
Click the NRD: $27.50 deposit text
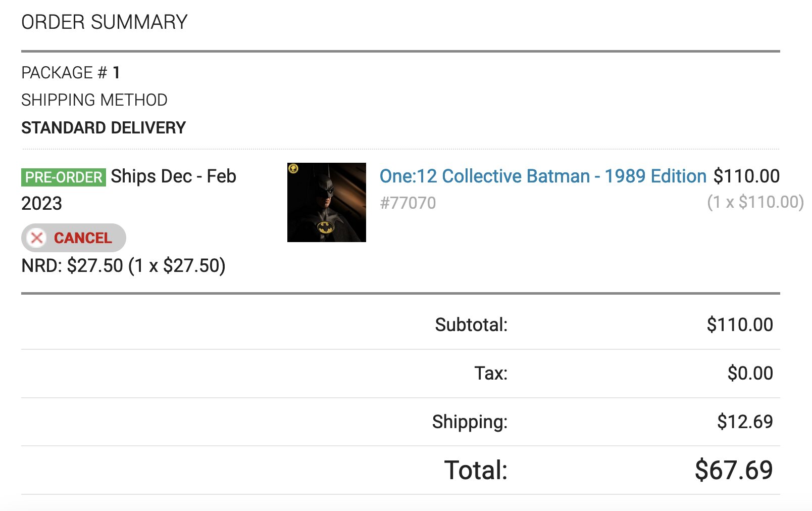123,265
